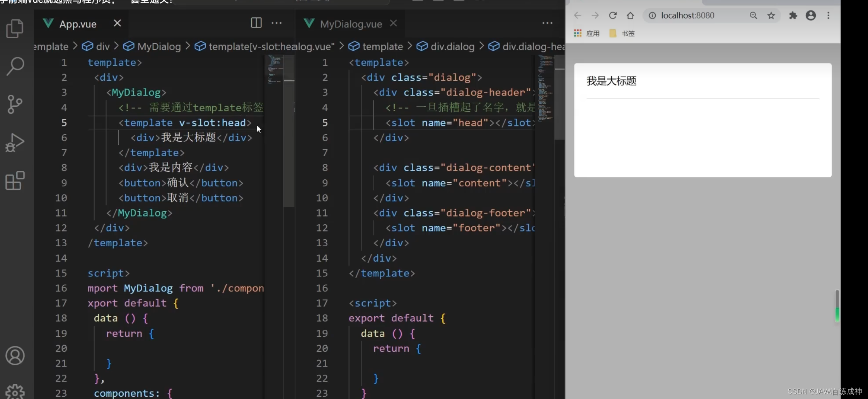The image size is (868, 399).
Task: Select the MyDialog breadcrumb item
Action: tap(152, 46)
